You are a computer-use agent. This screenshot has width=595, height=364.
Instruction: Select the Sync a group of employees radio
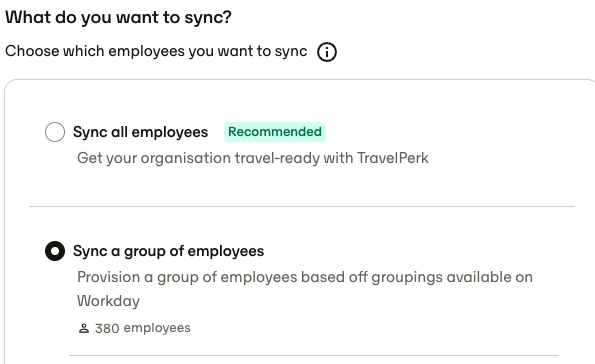click(x=55, y=251)
